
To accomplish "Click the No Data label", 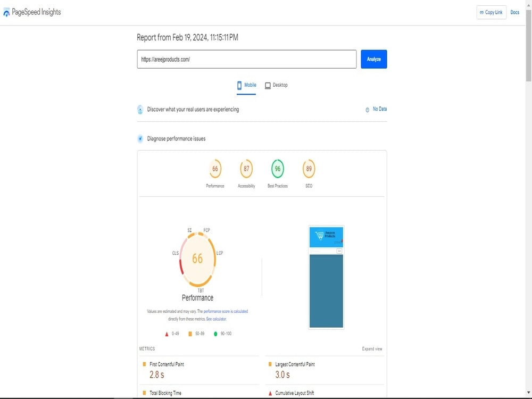I will coord(380,109).
